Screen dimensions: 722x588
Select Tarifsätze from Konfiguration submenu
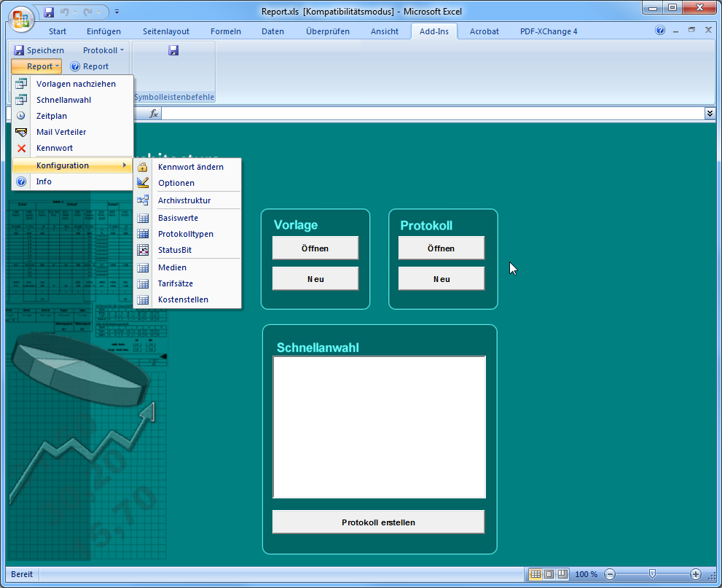tap(175, 283)
